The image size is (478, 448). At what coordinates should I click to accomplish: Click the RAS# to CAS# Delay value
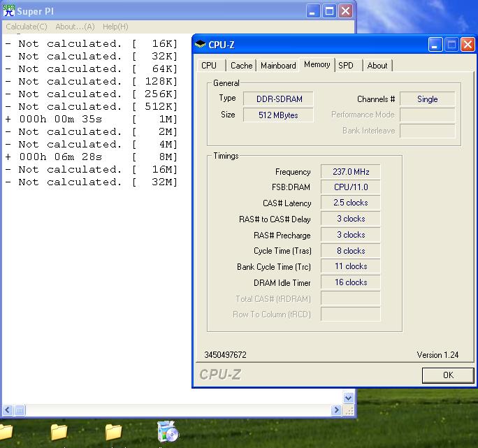coord(351,219)
